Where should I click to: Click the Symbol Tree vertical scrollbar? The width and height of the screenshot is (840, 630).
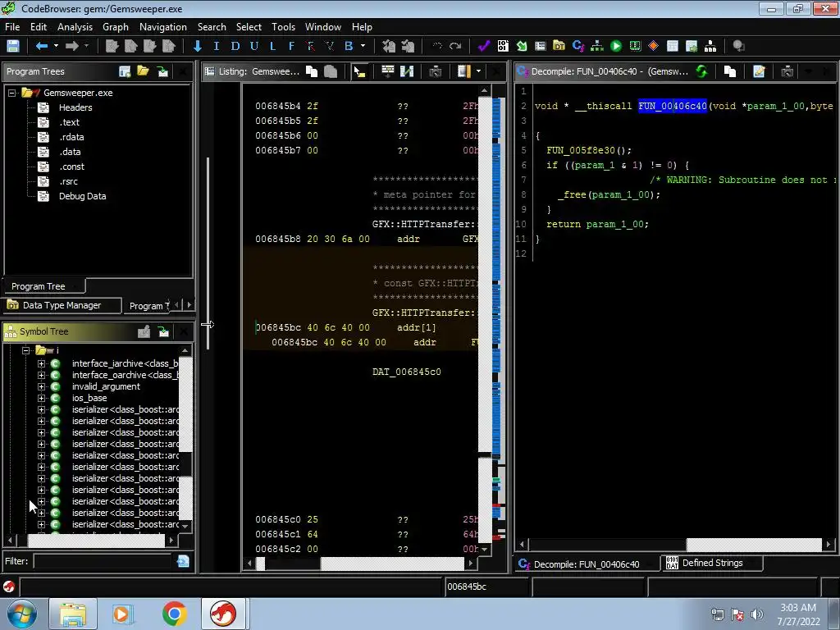185,438
